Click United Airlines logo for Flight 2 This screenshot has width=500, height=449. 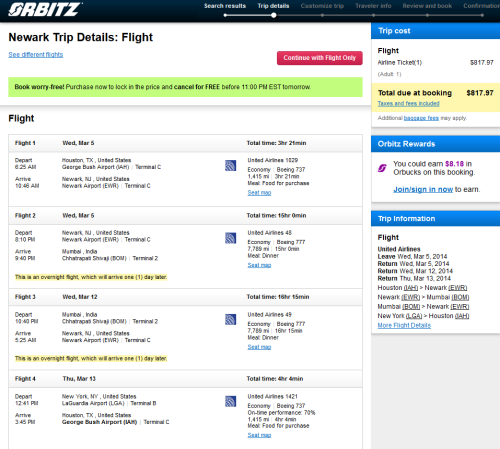pyautogui.click(x=230, y=238)
